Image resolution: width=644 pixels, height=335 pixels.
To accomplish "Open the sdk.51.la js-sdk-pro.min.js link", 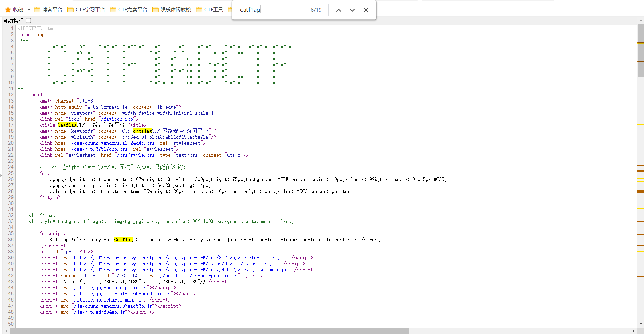I will coord(199,276).
